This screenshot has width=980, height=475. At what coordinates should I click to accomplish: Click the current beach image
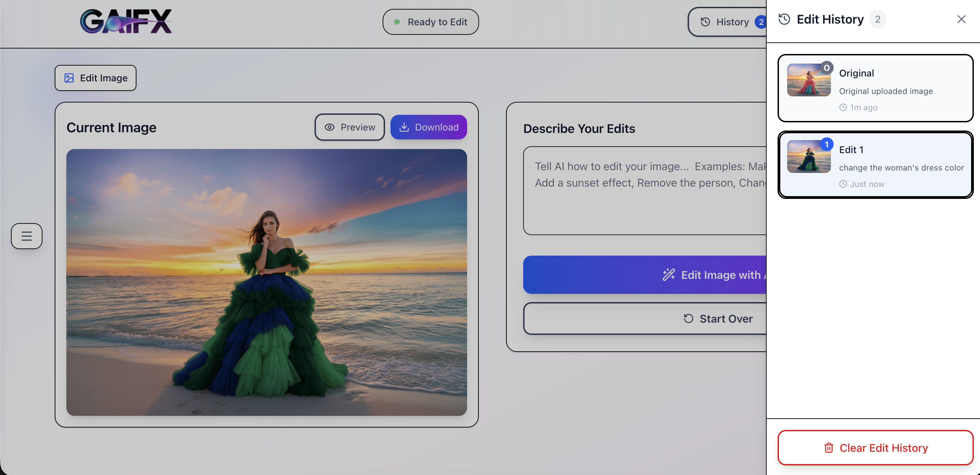(x=266, y=282)
